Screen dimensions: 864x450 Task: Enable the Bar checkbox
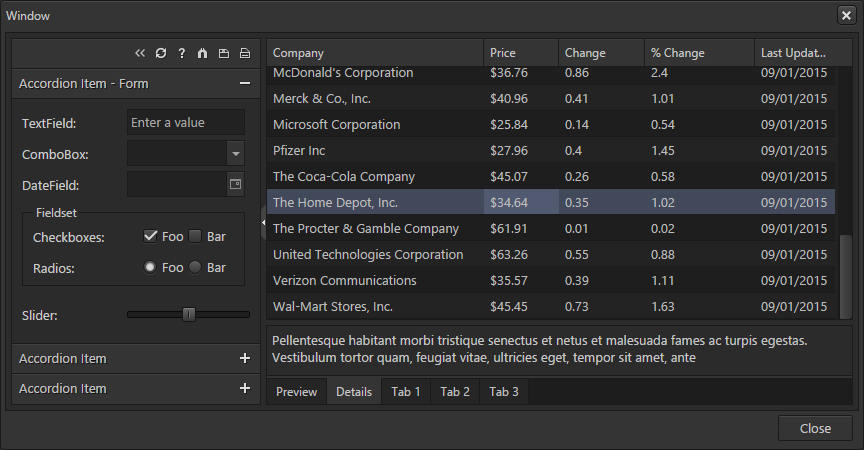(x=195, y=236)
